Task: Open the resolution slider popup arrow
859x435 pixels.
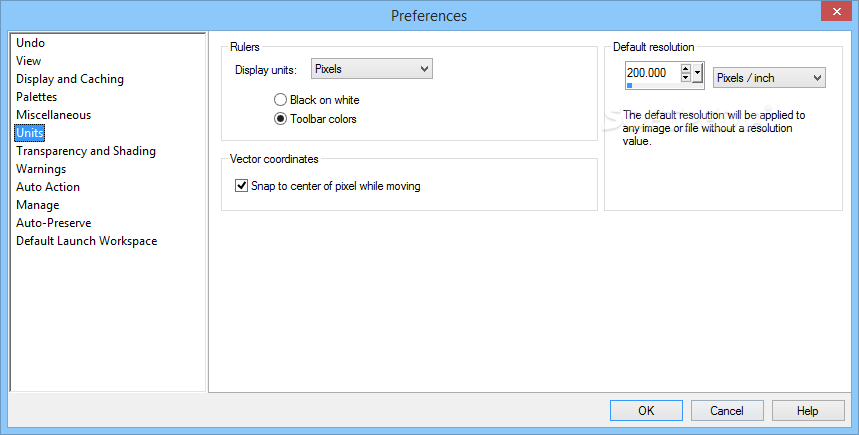Action: (x=697, y=73)
